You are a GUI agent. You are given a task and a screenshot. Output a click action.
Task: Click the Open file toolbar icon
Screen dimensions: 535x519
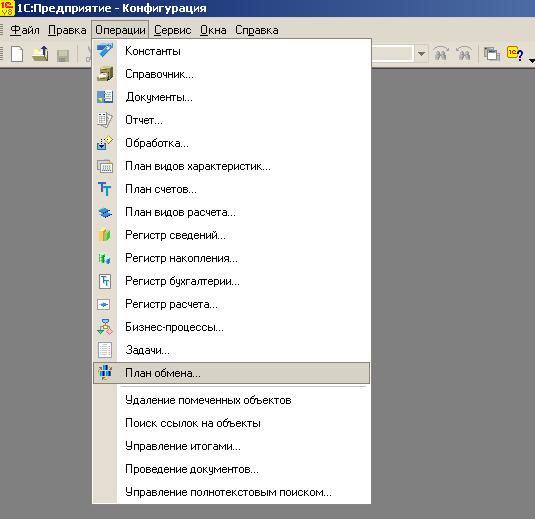40,54
